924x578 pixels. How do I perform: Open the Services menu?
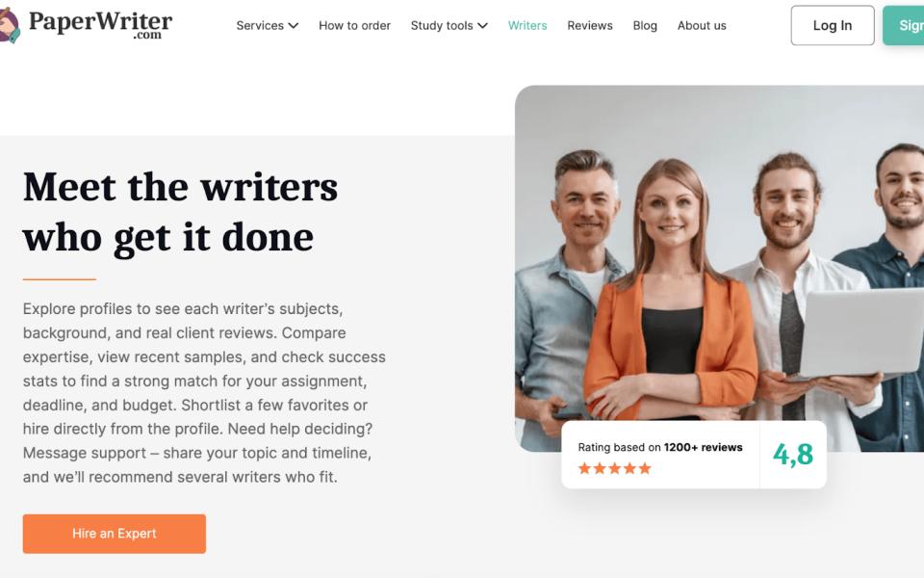tap(267, 25)
